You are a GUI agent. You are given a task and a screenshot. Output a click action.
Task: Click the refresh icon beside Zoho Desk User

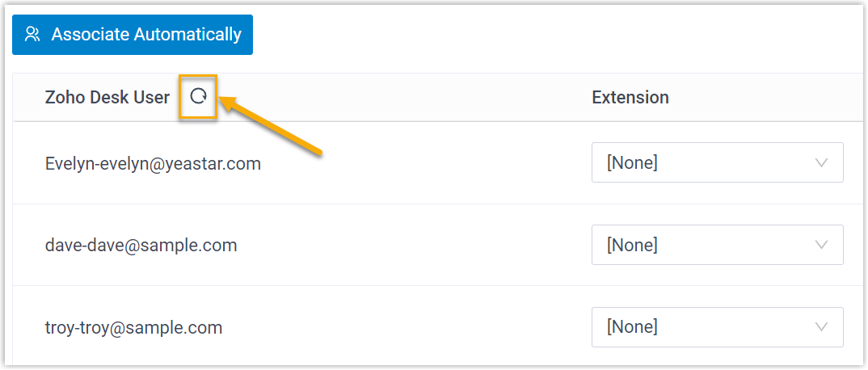[198, 97]
